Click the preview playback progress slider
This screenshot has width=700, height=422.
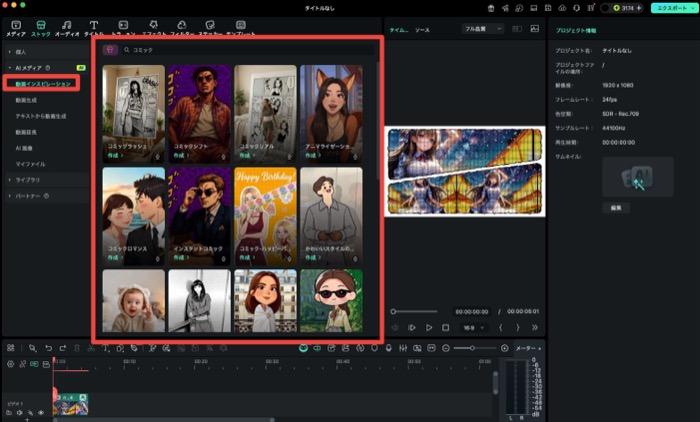[415, 312]
